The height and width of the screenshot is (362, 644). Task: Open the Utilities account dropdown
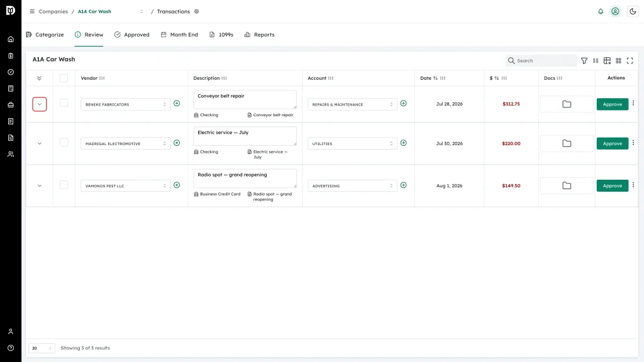(352, 144)
